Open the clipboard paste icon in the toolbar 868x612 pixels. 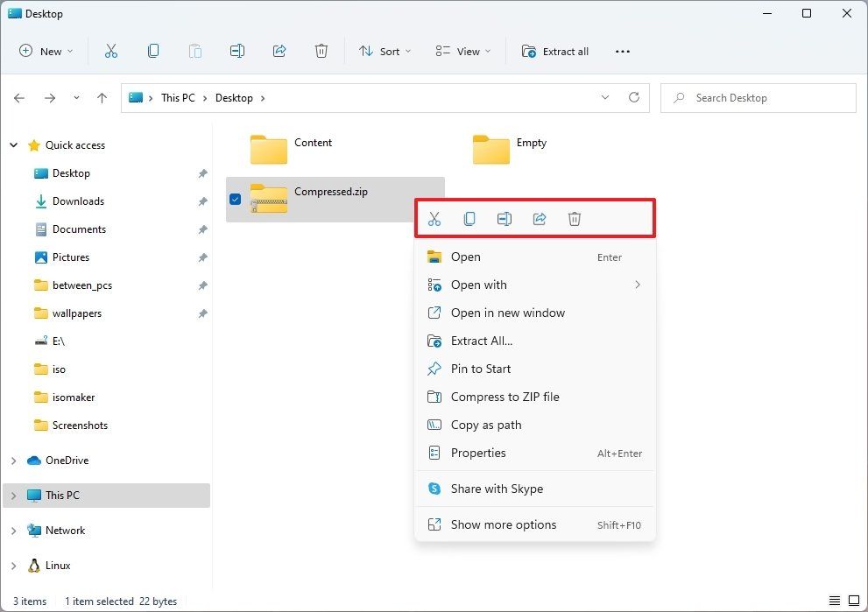click(x=194, y=51)
